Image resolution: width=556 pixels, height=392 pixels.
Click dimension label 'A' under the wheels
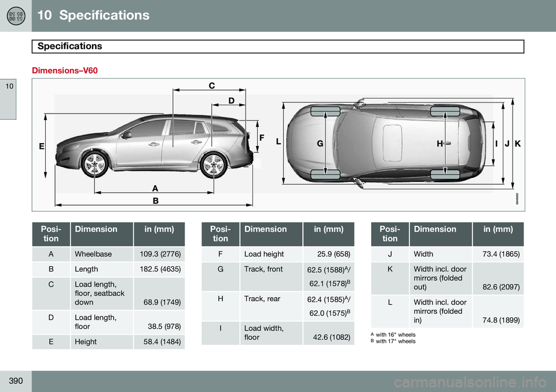155,188
